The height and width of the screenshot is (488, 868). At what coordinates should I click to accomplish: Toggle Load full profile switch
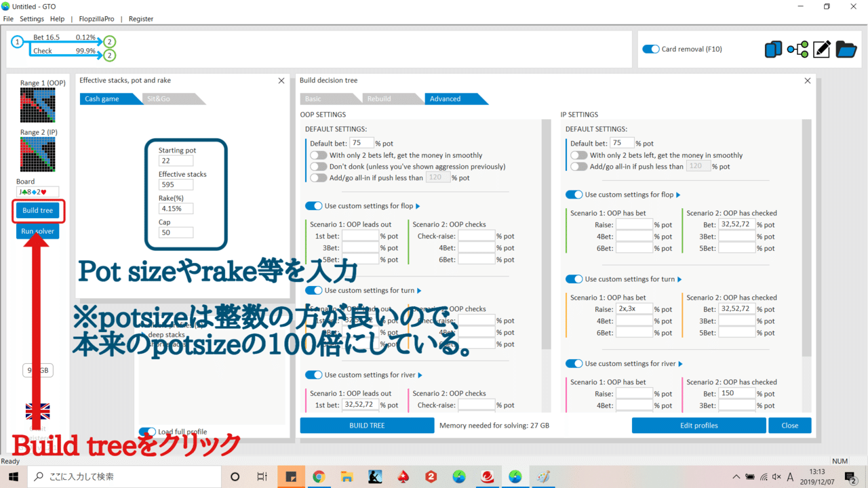(147, 432)
